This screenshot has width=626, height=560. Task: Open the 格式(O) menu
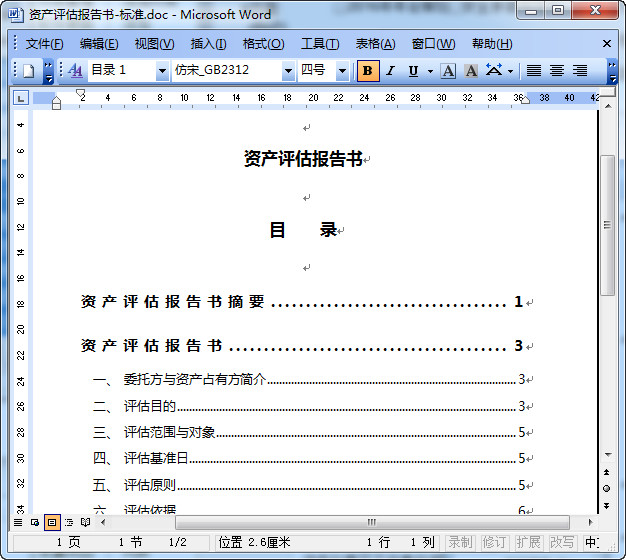click(263, 44)
